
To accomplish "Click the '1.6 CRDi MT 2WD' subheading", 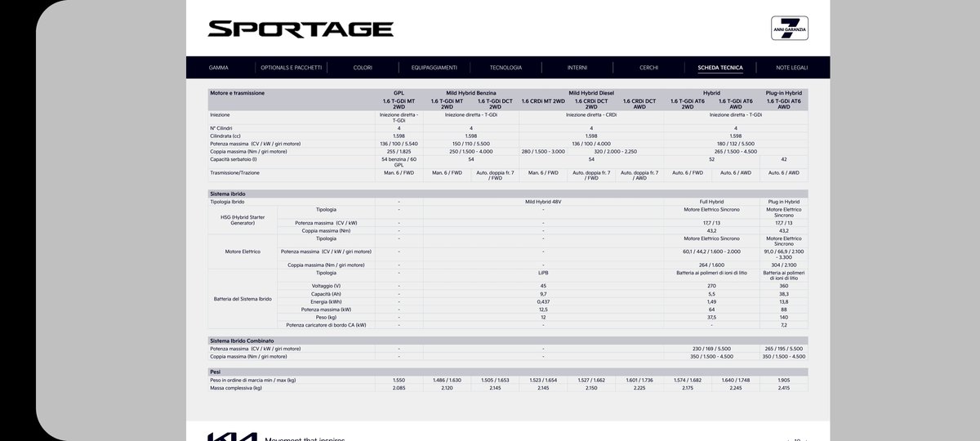I will (x=543, y=100).
